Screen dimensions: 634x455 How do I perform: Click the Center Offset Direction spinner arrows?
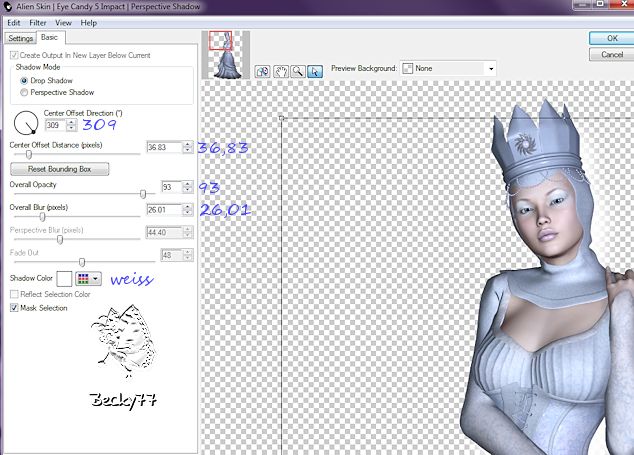coord(72,125)
